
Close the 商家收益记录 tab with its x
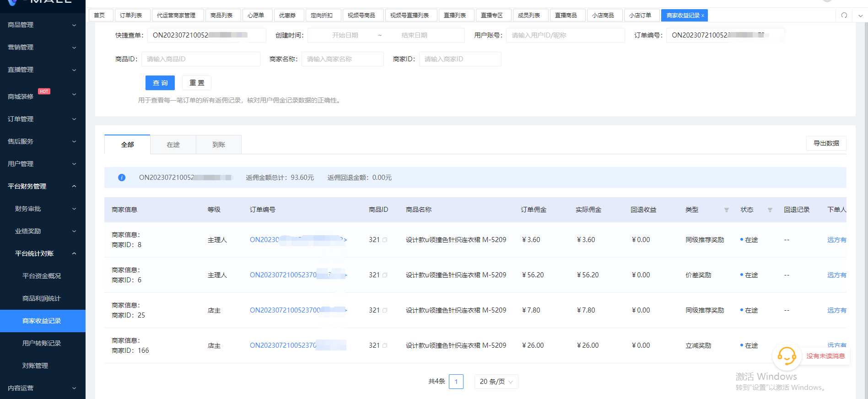coord(703,16)
